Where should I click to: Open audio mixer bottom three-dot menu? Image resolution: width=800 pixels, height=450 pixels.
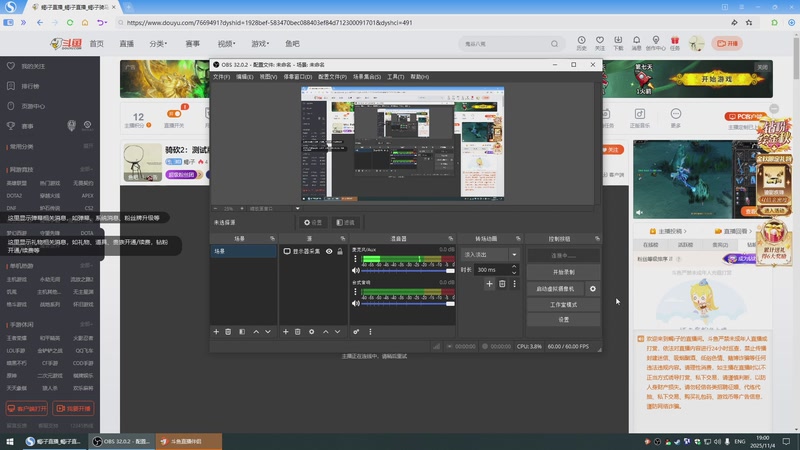(370, 332)
